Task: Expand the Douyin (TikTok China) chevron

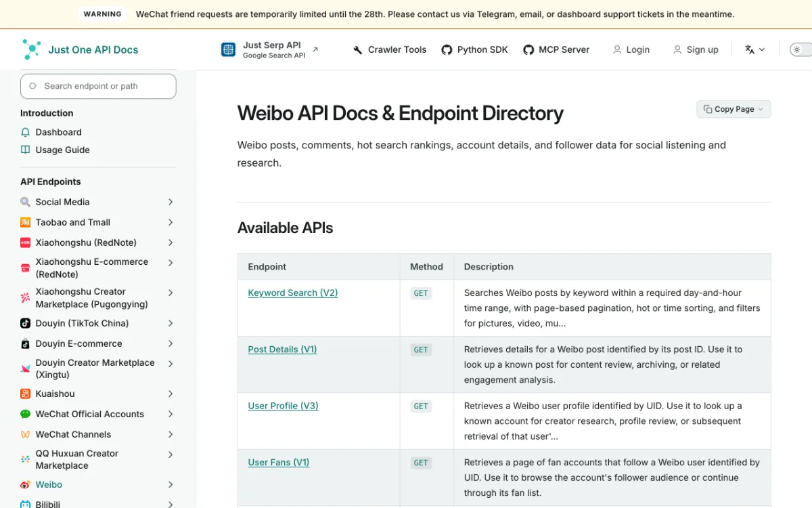Action: (x=171, y=323)
